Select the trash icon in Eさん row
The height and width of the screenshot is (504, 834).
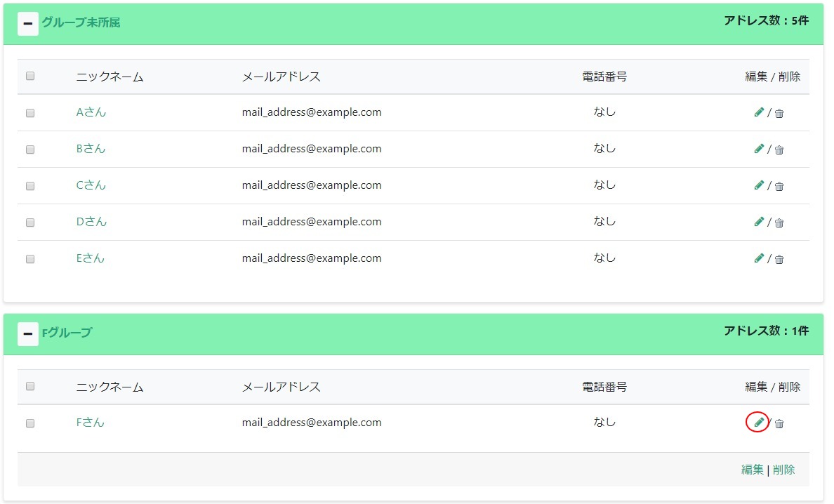[x=779, y=260]
